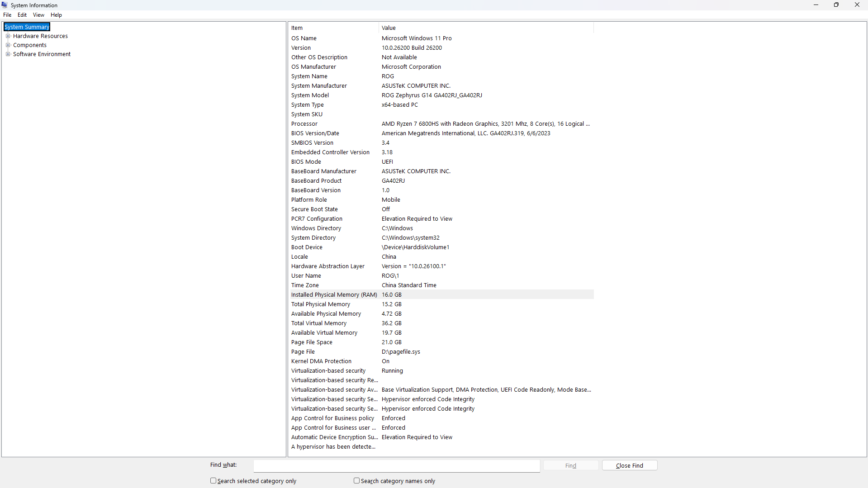Select the PCR7 Configuration row
868x488 pixels.
(x=441, y=219)
